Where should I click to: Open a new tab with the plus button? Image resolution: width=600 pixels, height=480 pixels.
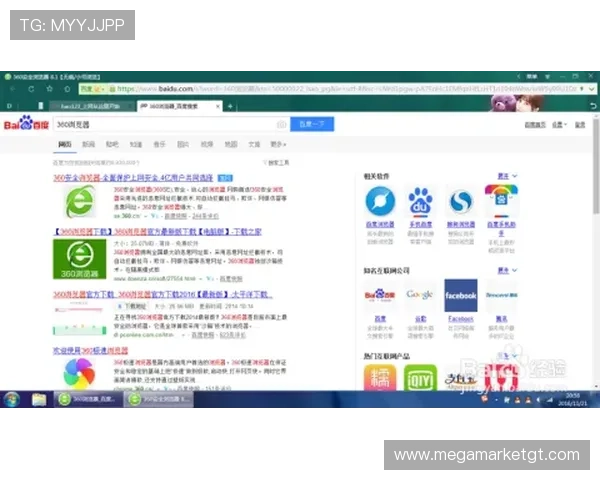(230, 106)
